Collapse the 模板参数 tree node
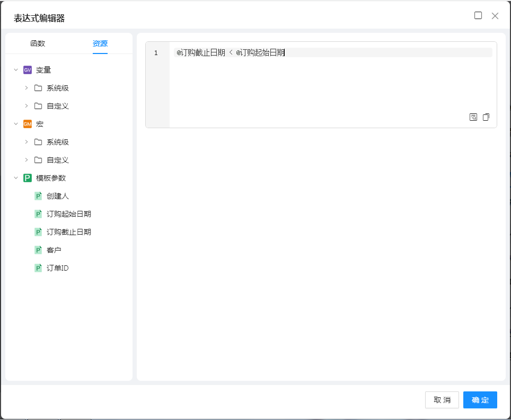This screenshot has height=420, width=511. [16, 178]
